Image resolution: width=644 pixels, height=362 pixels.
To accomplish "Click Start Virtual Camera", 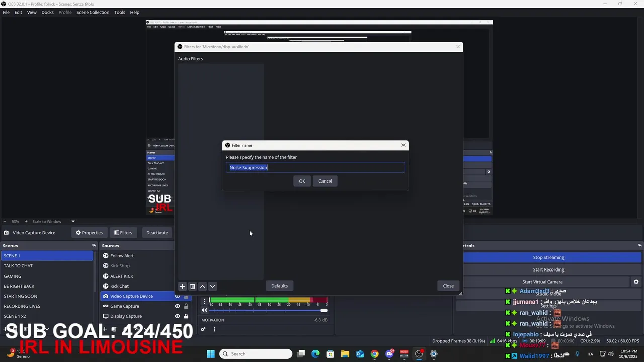I will 542,282.
